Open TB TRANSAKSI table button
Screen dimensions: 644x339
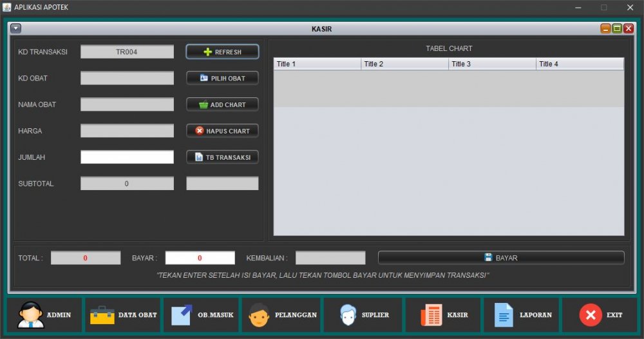(222, 157)
